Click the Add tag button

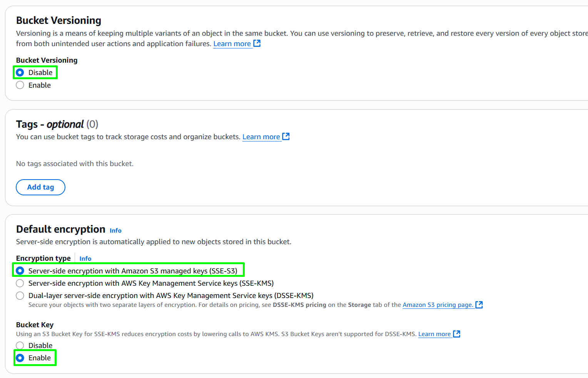tap(40, 187)
